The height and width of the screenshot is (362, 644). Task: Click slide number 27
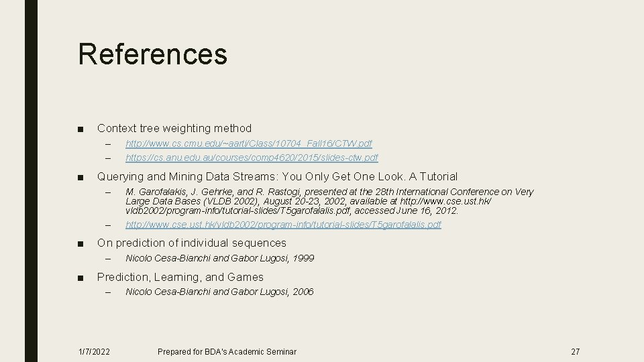coord(575,351)
